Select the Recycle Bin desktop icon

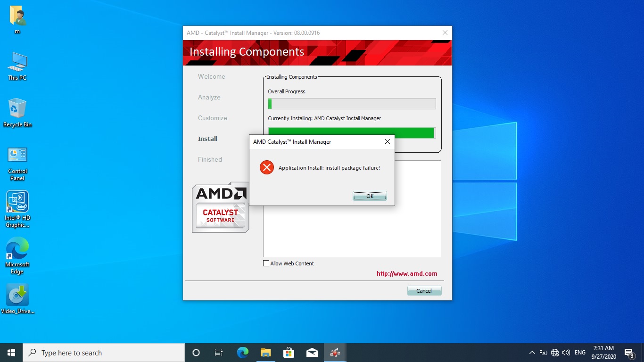pos(17,113)
